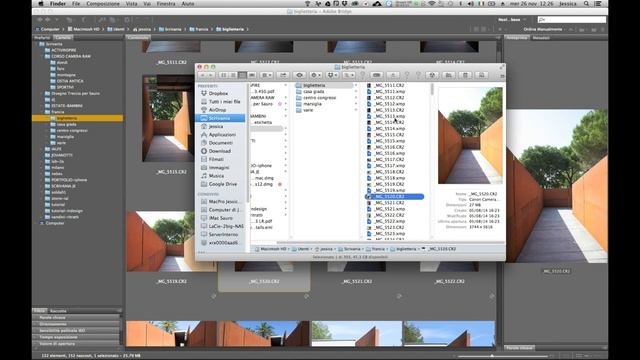Open the Dropbox toolbar dropdown in Finder
Screen dimensions: 640x360
(332, 75)
